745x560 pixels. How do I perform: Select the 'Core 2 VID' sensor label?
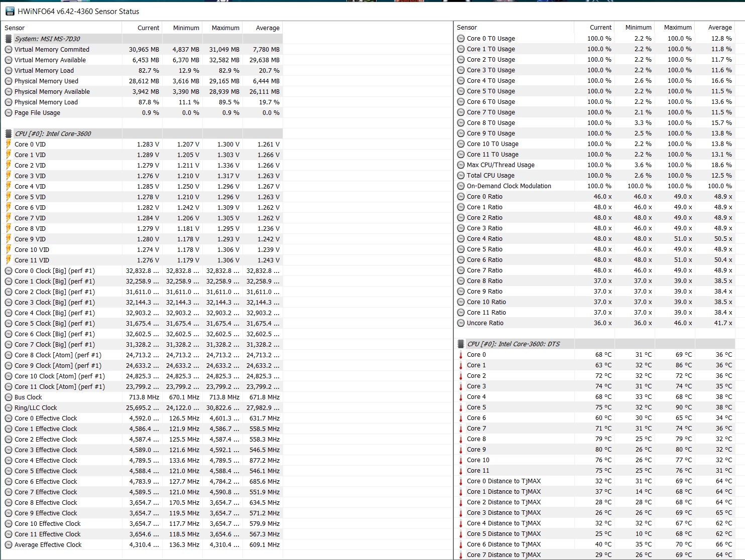[30, 165]
